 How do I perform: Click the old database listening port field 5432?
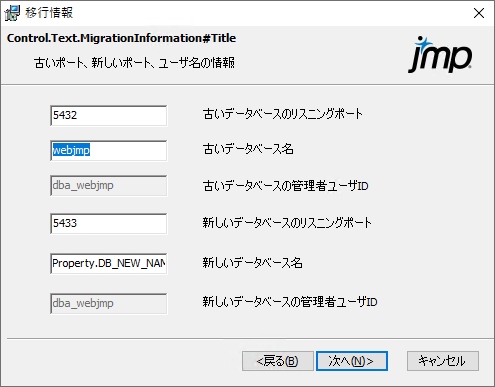click(x=109, y=116)
